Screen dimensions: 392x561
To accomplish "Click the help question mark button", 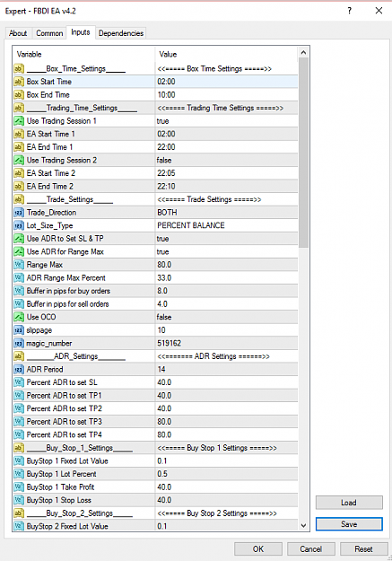I will (350, 11).
